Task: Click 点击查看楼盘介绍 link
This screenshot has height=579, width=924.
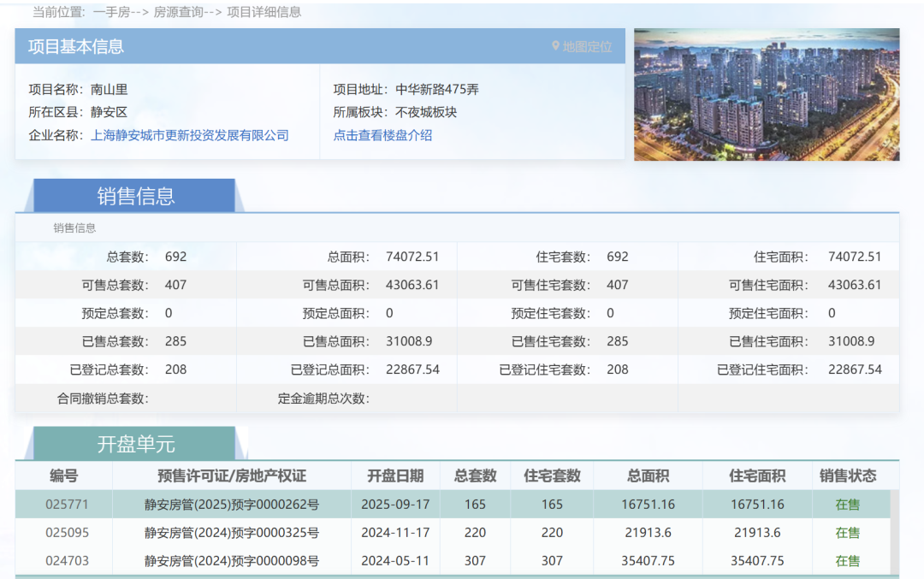Action: coord(382,135)
